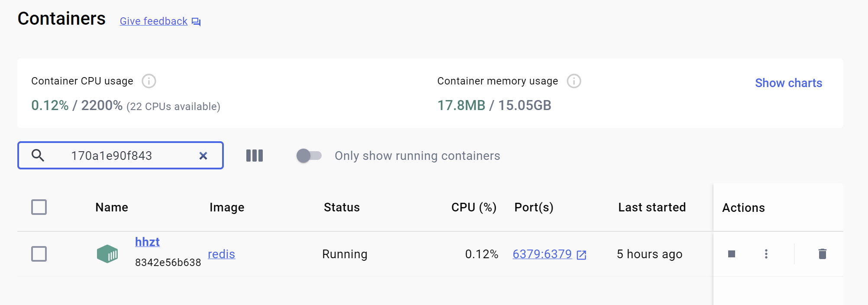Open the column display options icon

(x=255, y=156)
